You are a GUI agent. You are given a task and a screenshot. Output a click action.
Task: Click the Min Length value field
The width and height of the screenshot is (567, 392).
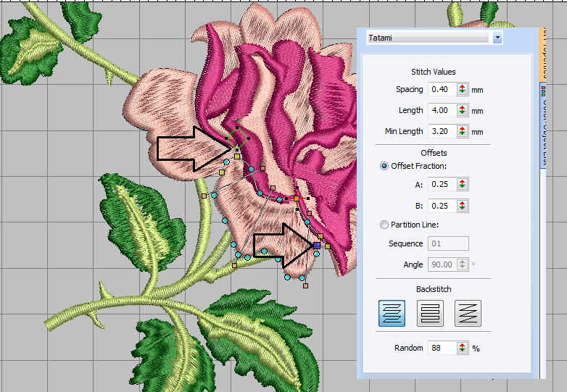(x=442, y=131)
